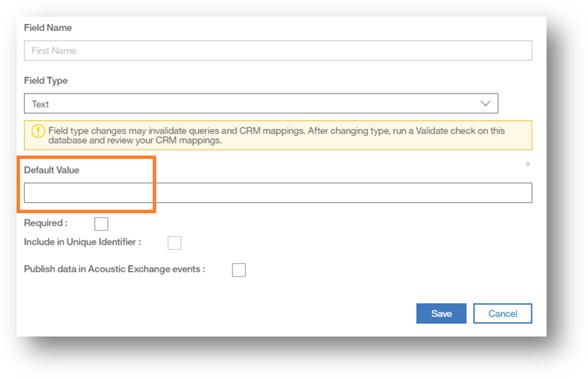Click the Field Name label
The image size is (588, 378).
pyautogui.click(x=47, y=28)
